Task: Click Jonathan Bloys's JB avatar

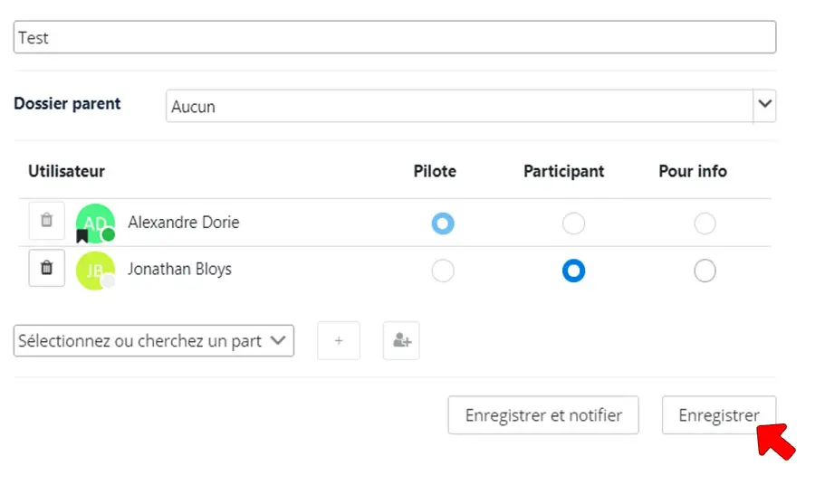Action: (x=93, y=269)
